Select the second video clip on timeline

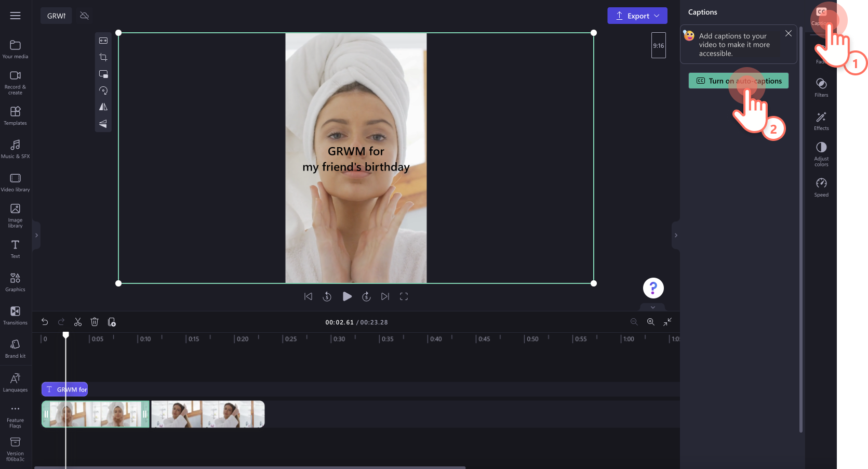point(208,414)
